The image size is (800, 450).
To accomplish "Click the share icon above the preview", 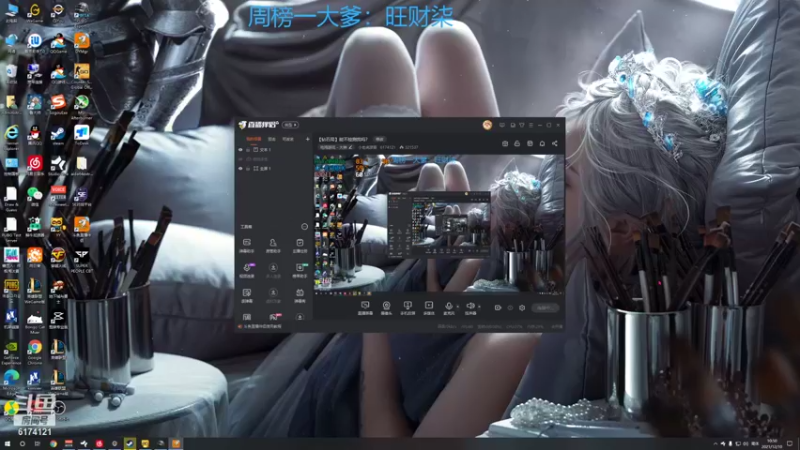I will tap(555, 144).
